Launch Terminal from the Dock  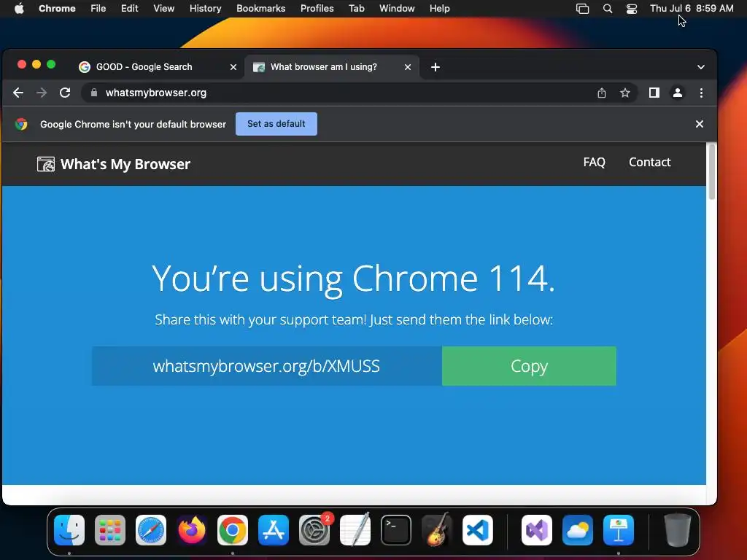pyautogui.click(x=396, y=530)
